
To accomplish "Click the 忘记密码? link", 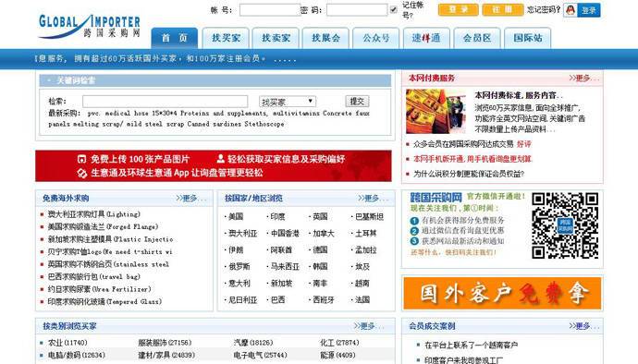I will pyautogui.click(x=544, y=10).
